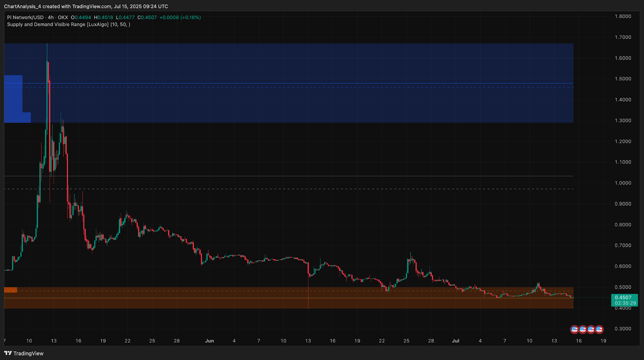The width and height of the screenshot is (644, 360).
Task: Click the high value H0.4518
Action: pos(103,17)
